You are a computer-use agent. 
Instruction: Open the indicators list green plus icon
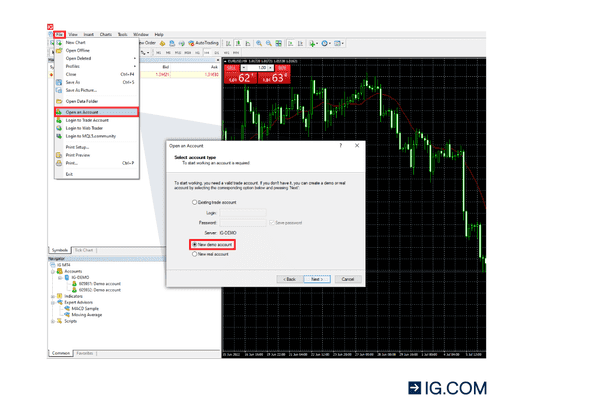click(x=313, y=44)
